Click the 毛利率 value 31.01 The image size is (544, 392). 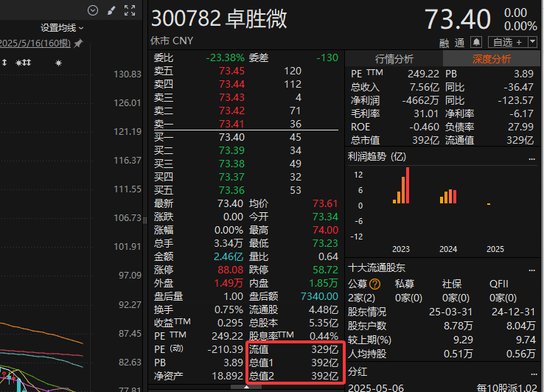pos(426,113)
